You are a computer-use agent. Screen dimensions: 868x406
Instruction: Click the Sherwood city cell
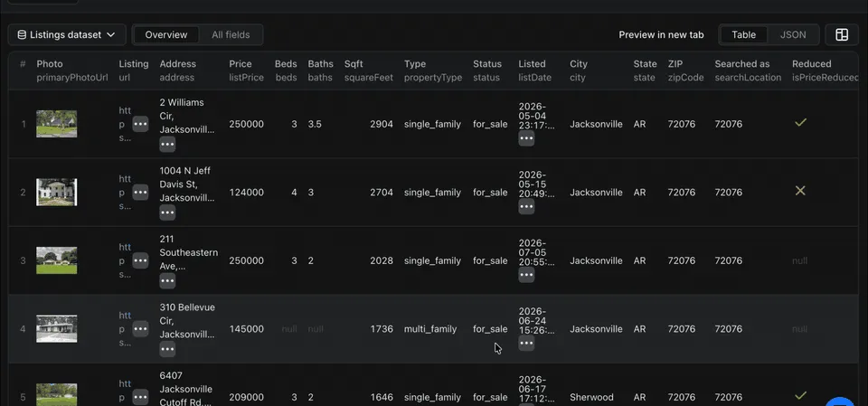(x=591, y=397)
